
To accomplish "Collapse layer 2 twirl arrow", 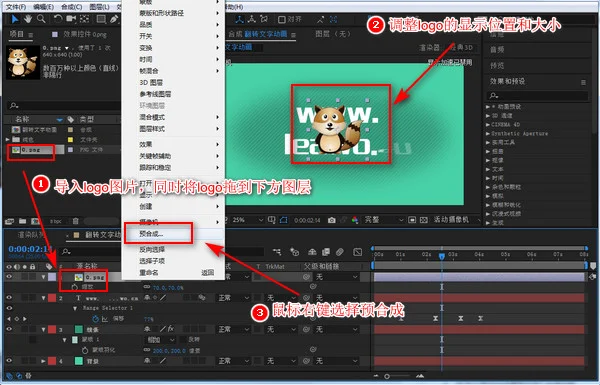I will (44, 298).
